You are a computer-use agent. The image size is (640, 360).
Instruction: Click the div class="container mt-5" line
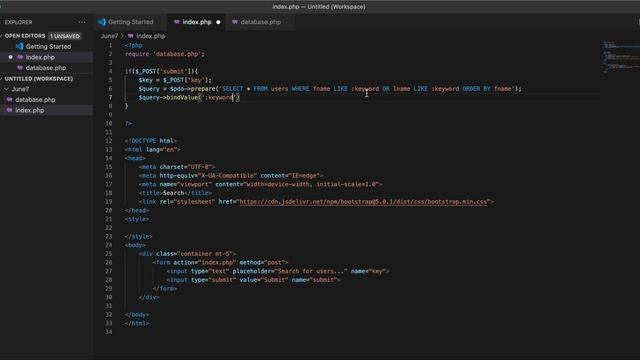pyautogui.click(x=187, y=253)
